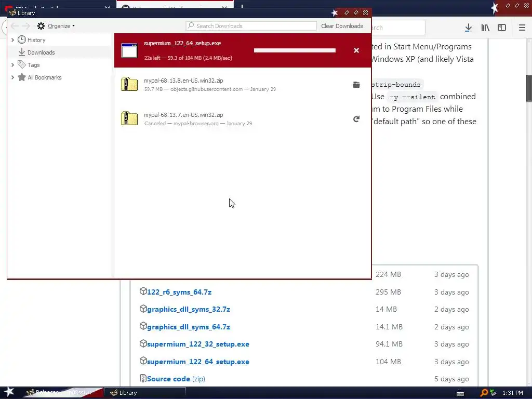
Task: Click the Library forward arrow
Action: (x=26, y=26)
